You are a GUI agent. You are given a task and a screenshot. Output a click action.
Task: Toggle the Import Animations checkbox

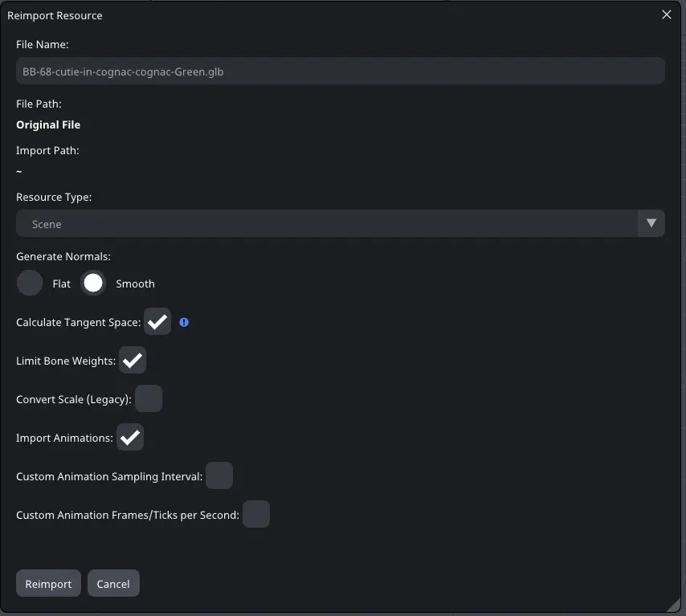pos(130,437)
